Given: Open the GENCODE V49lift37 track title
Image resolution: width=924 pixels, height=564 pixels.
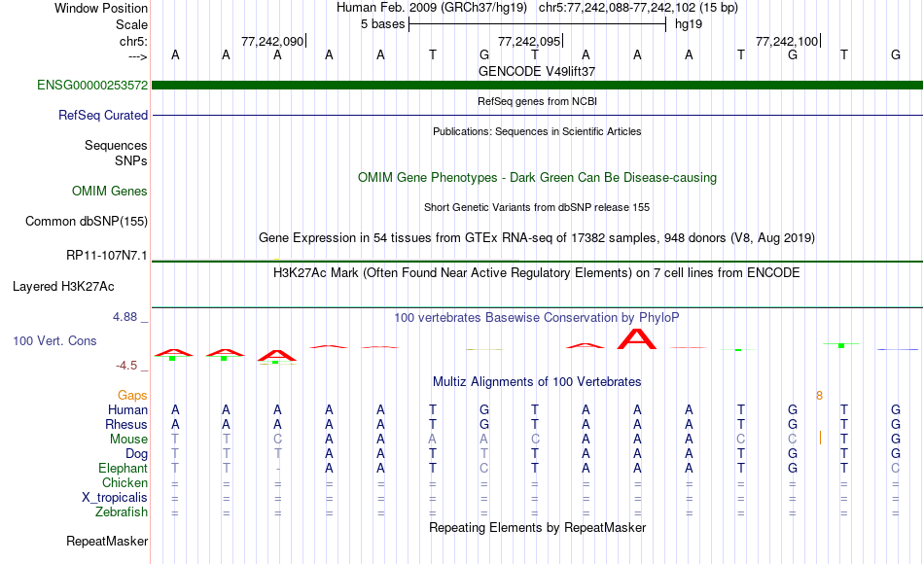Looking at the screenshot, I should point(537,71).
